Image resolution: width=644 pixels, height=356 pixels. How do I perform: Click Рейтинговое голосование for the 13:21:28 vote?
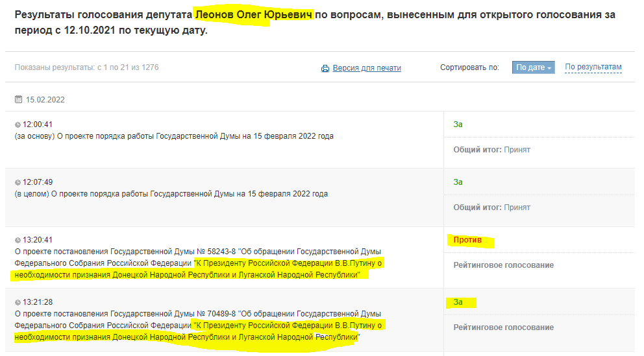click(x=504, y=327)
